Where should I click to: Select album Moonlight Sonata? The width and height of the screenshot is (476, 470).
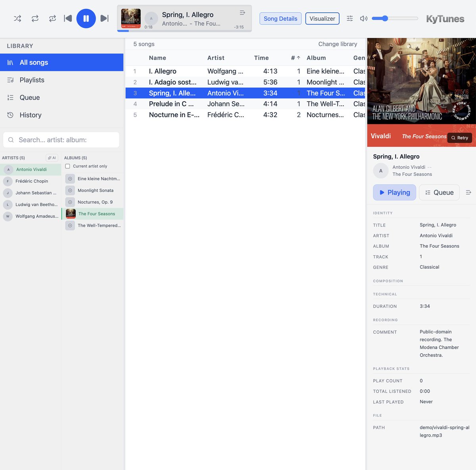point(93,191)
